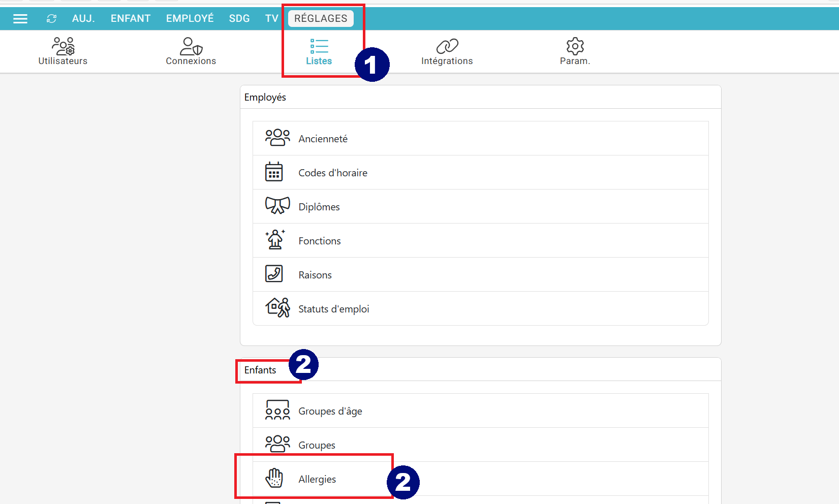
Task: Open Statuts d'emploi list
Action: (334, 309)
